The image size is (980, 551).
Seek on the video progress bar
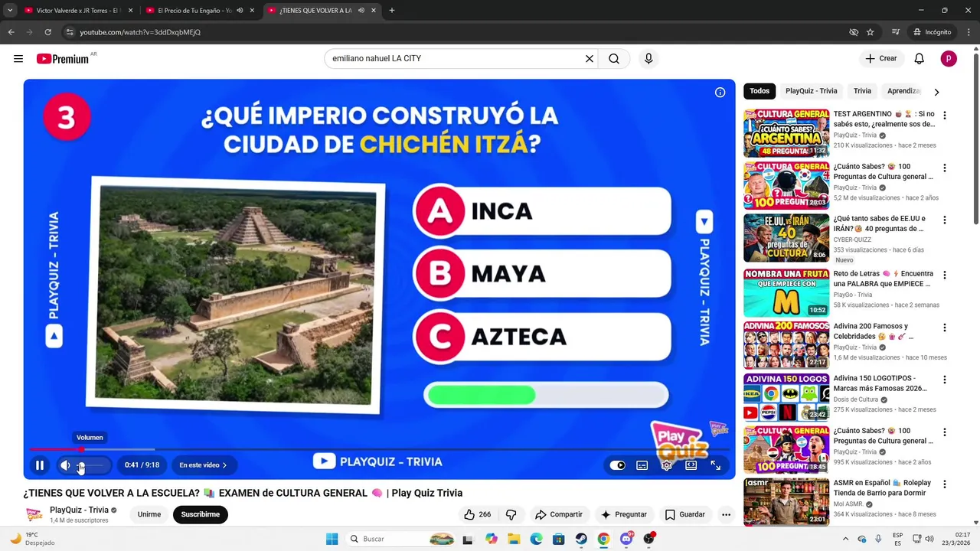click(x=379, y=449)
